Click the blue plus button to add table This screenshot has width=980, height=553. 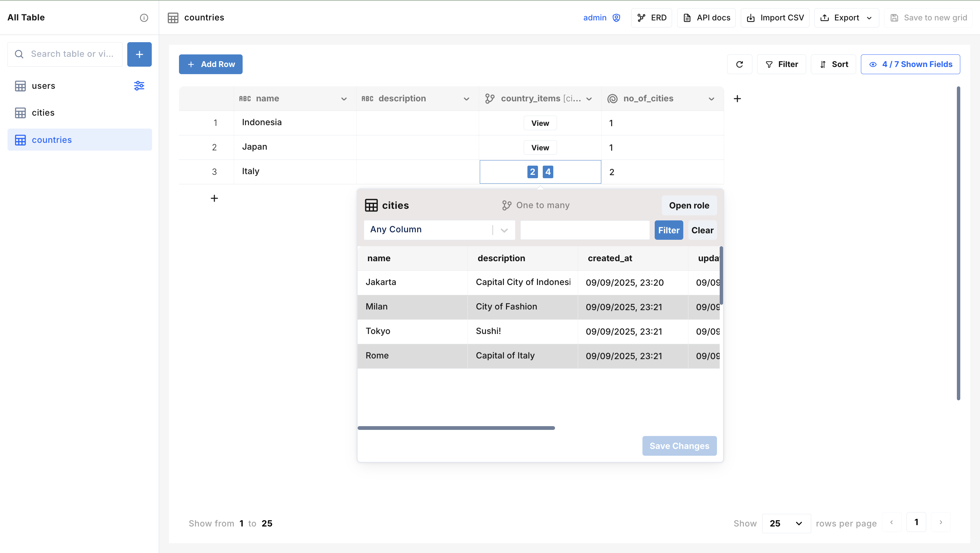tap(139, 54)
